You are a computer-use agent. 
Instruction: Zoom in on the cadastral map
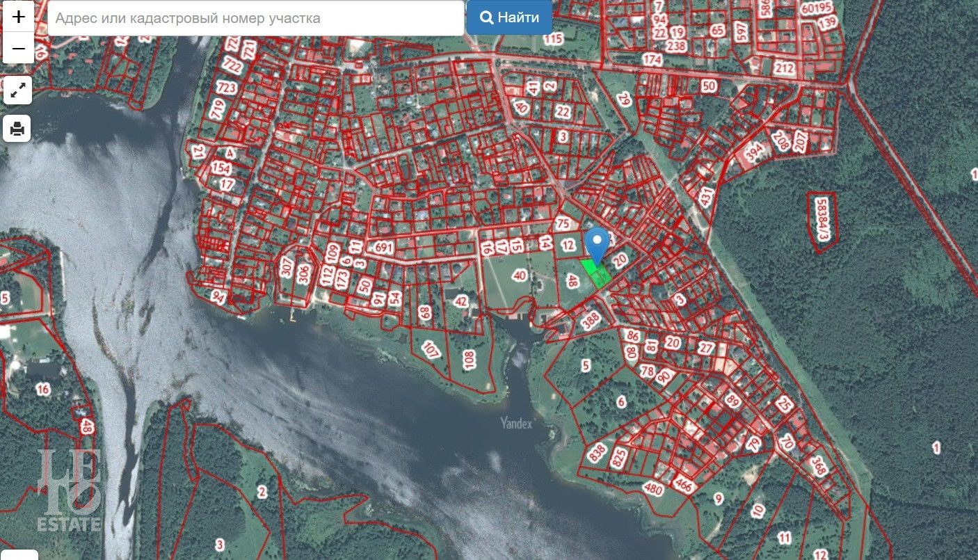[x=18, y=17]
